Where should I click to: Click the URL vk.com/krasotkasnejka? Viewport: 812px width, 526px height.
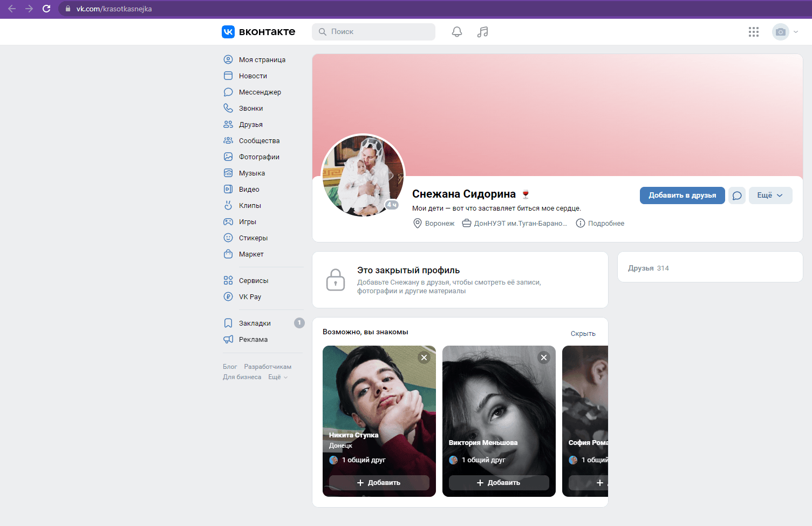(x=114, y=9)
